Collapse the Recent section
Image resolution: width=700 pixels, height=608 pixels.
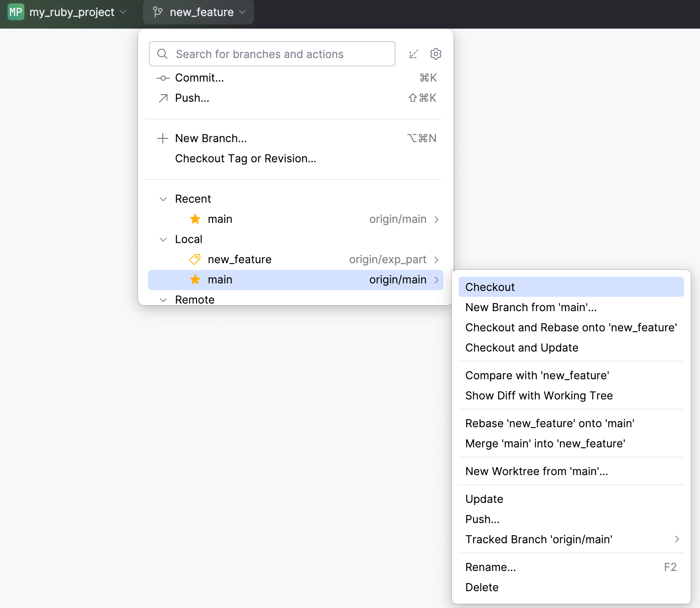point(163,199)
